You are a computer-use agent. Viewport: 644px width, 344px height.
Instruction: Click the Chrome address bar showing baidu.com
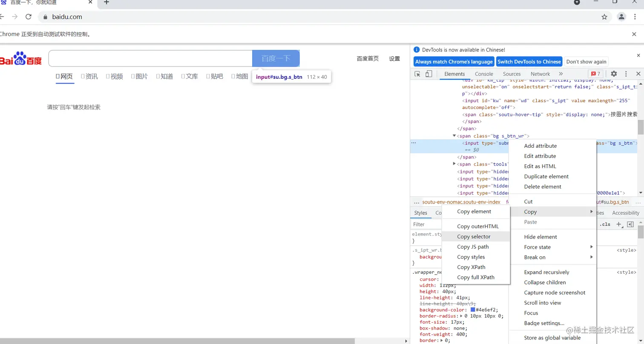coord(324,17)
